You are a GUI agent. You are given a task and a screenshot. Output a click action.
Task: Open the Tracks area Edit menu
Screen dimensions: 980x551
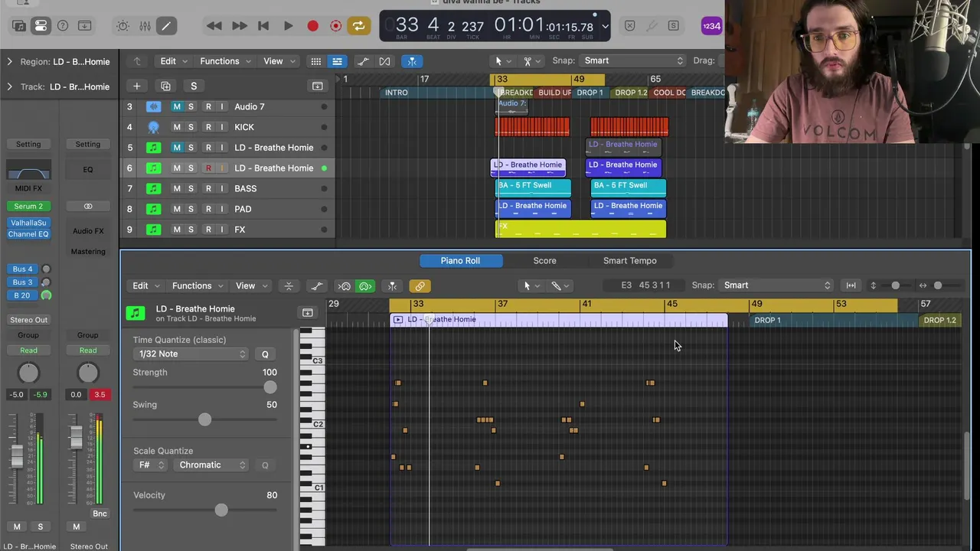coord(172,61)
